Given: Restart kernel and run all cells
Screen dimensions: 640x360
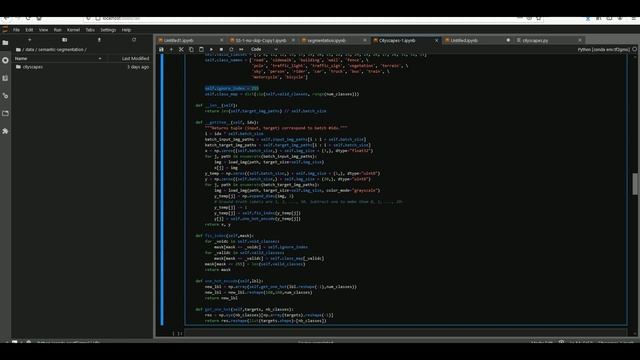Looking at the screenshot, I should coord(241,49).
